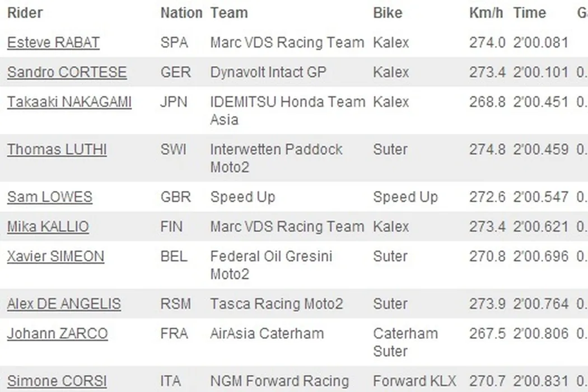This screenshot has width=588, height=392.
Task: Select the Team column header
Action: click(x=229, y=13)
